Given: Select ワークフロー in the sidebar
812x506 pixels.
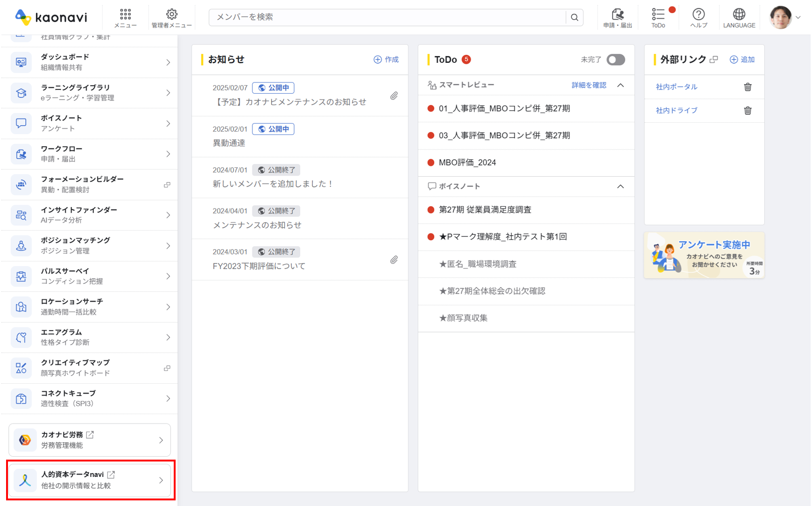Looking at the screenshot, I should click(x=89, y=154).
